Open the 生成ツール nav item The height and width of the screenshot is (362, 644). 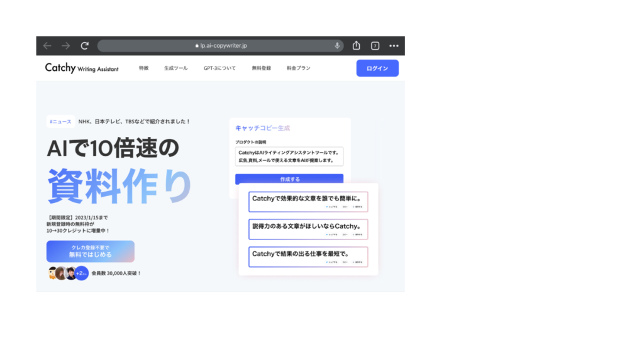(176, 68)
